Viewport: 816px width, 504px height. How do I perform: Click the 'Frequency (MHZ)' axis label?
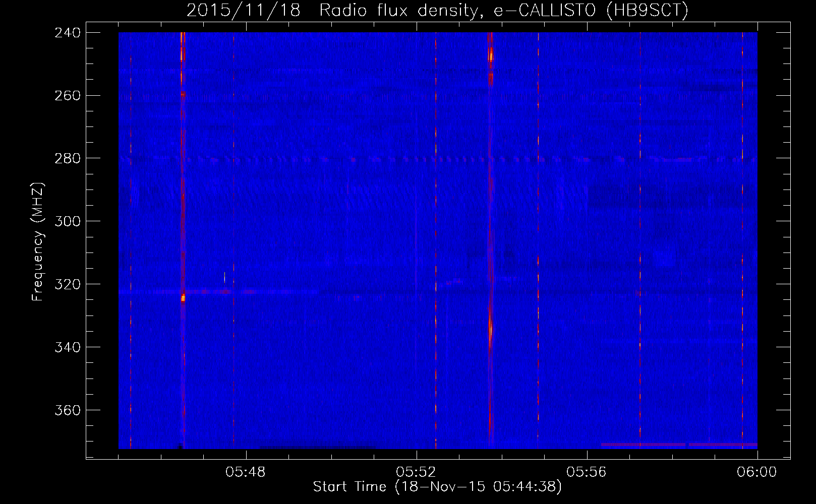[x=38, y=241]
